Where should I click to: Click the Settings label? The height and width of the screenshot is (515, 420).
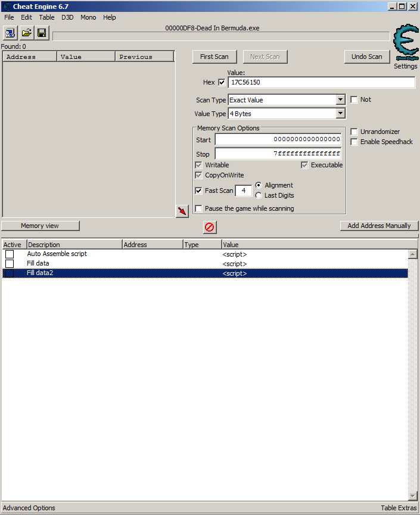[x=406, y=66]
